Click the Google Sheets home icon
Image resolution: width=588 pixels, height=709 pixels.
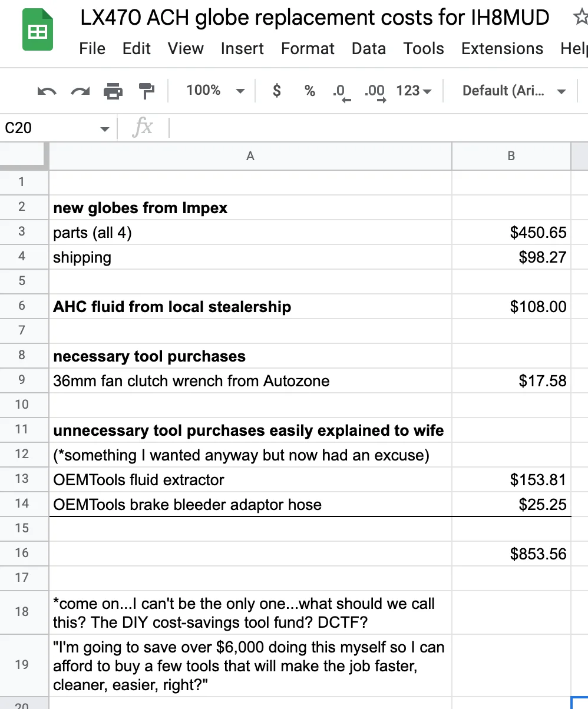point(38,33)
